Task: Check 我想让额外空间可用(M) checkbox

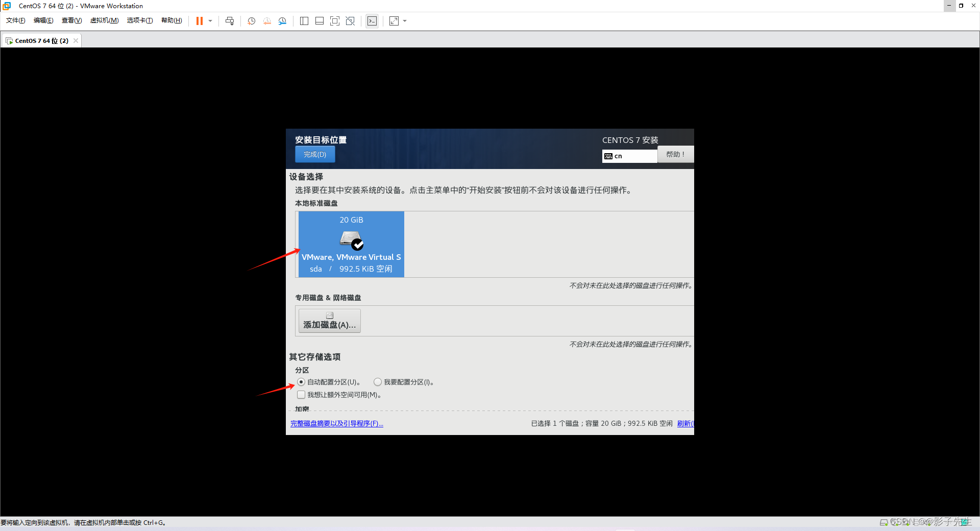Action: tap(301, 395)
